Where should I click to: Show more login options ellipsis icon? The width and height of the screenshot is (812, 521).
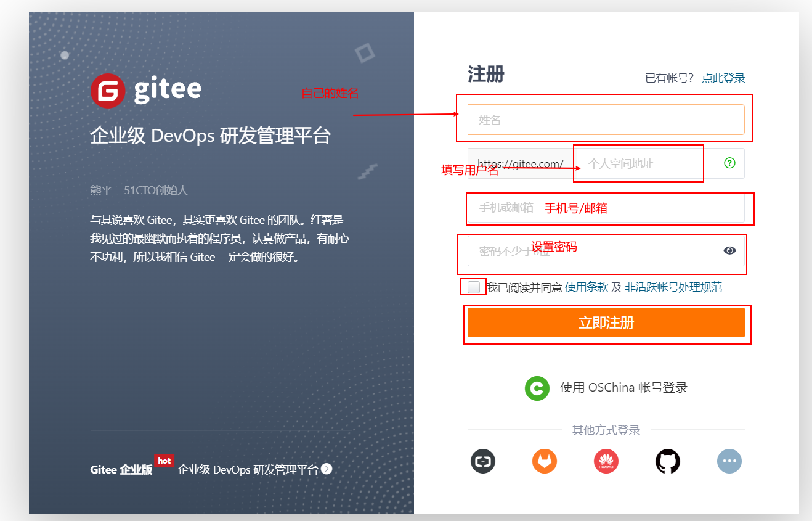(729, 461)
